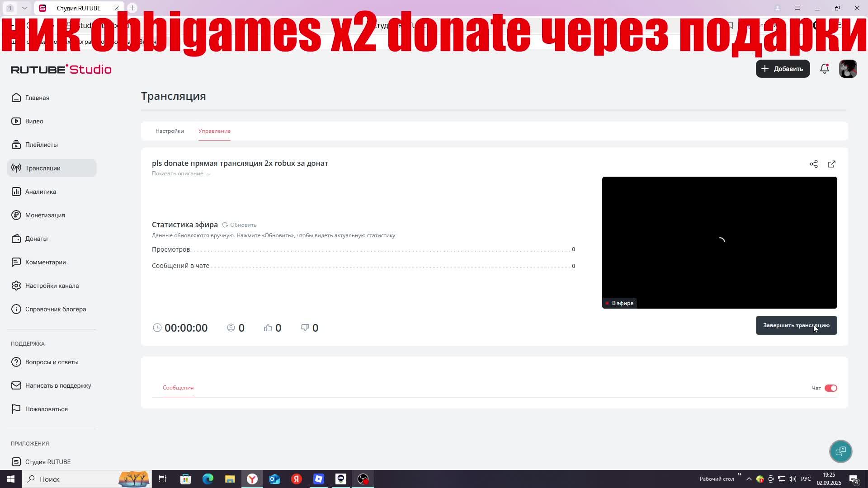Image resolution: width=868 pixels, height=488 pixels.
Task: Click Завершить трансляцию button
Action: (796, 325)
